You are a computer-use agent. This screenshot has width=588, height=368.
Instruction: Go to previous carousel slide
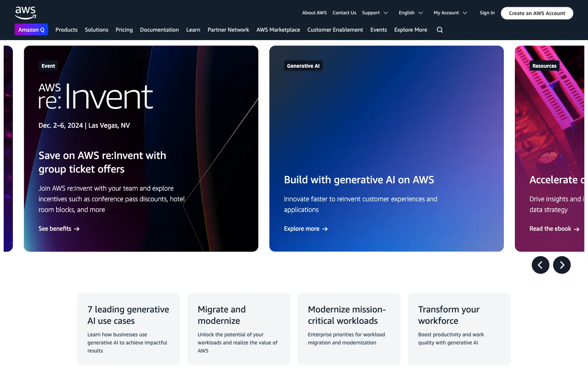pos(540,265)
